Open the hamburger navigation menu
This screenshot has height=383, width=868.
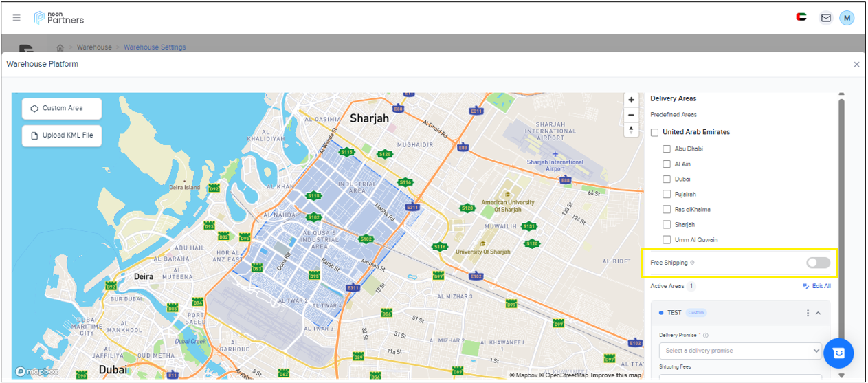tap(16, 18)
